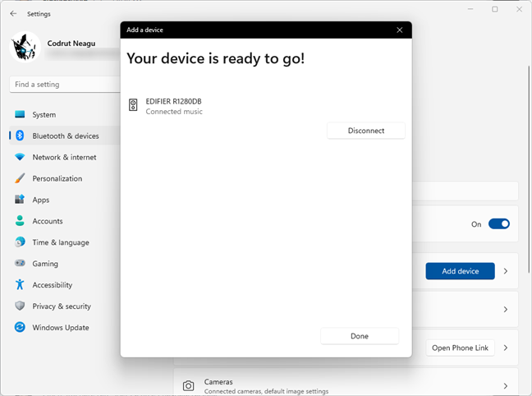532x396 pixels.
Task: Go back with the Settings back arrow
Action: (13, 14)
